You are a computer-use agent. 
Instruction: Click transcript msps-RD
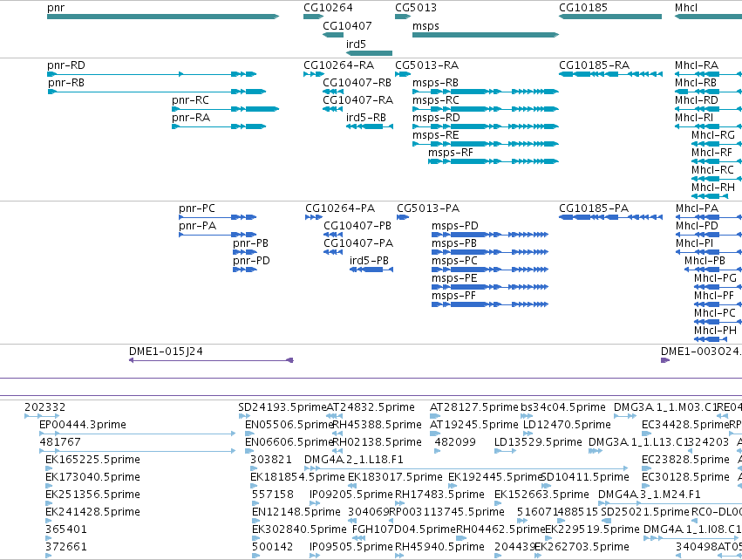[x=486, y=126]
